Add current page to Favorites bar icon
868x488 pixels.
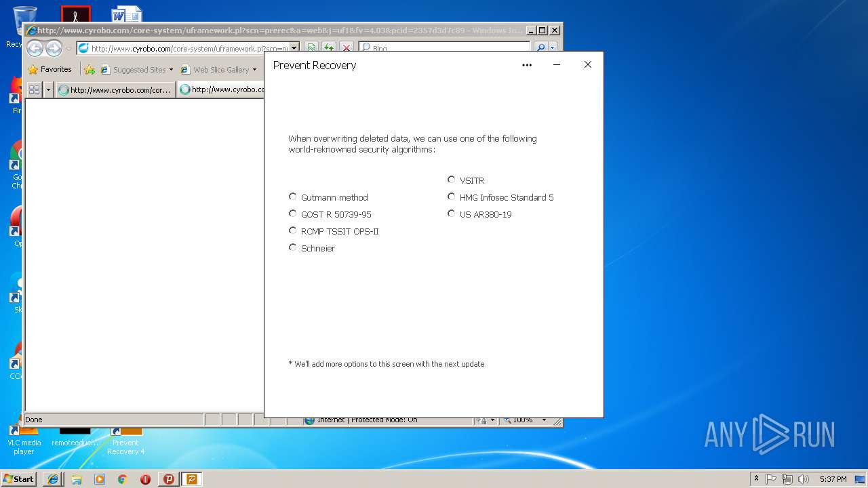[90, 69]
